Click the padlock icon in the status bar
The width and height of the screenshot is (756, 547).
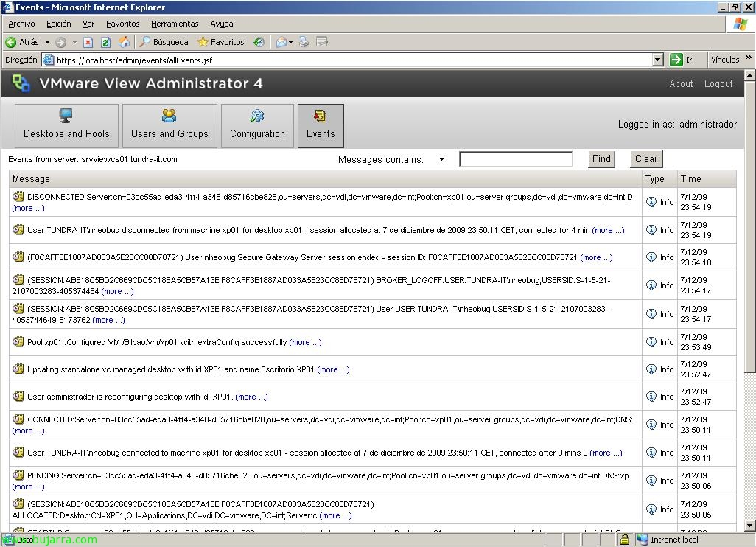[625, 540]
